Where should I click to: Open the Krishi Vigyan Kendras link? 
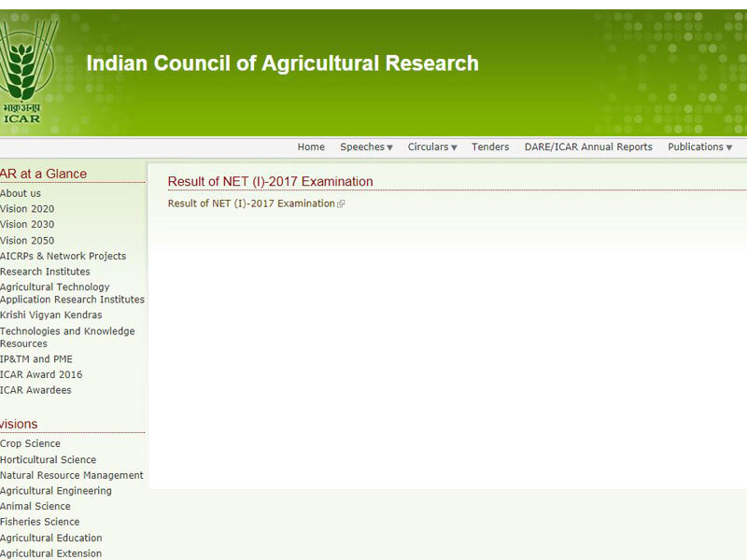(51, 315)
